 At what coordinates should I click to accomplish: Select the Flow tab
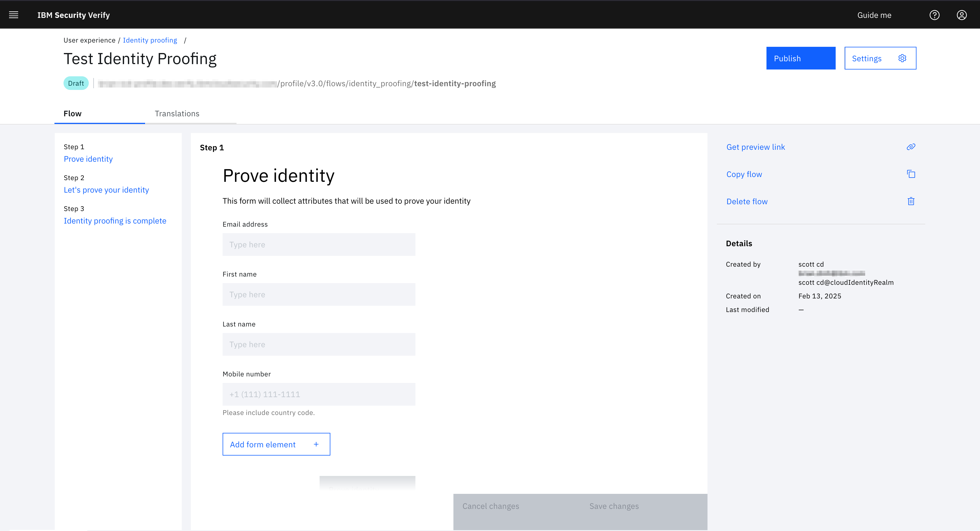(x=72, y=113)
